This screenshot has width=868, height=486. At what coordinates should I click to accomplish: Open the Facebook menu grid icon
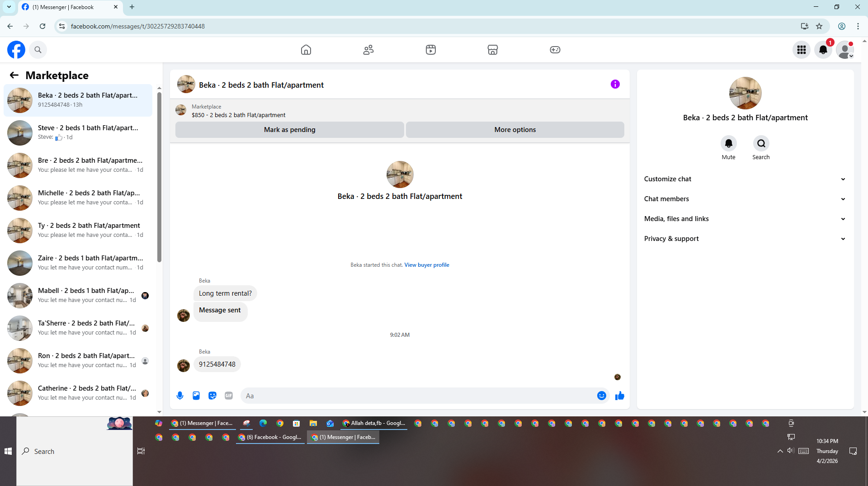click(x=802, y=50)
